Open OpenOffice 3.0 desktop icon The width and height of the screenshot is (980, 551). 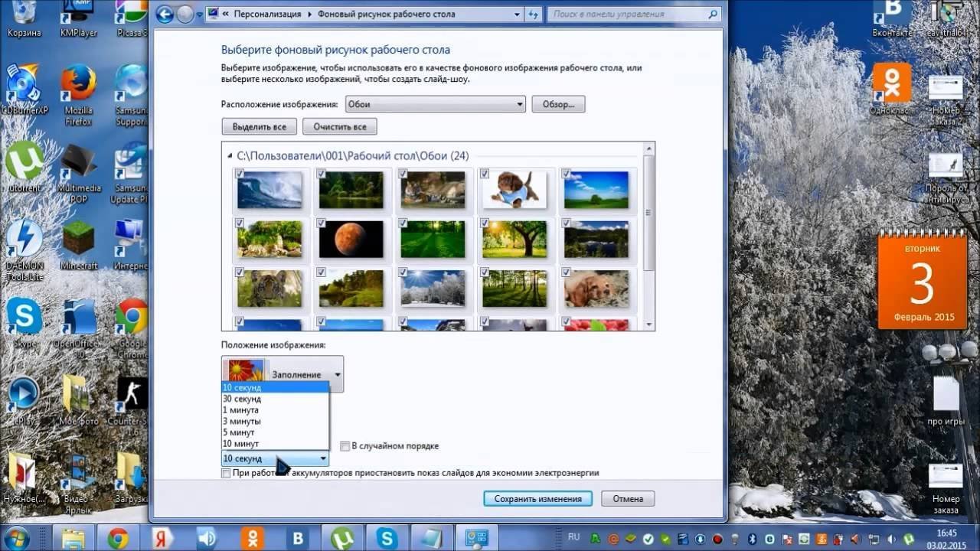[78, 328]
